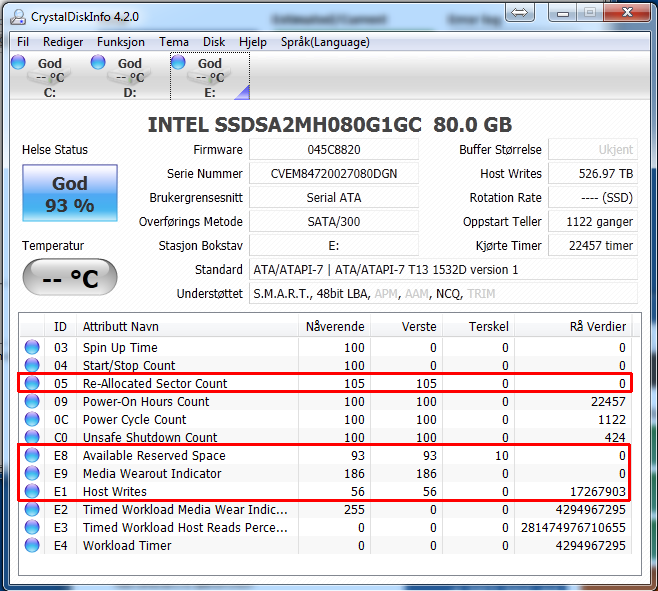Click the Host Writes status orb
This screenshot has height=591, width=658.
tap(32, 491)
